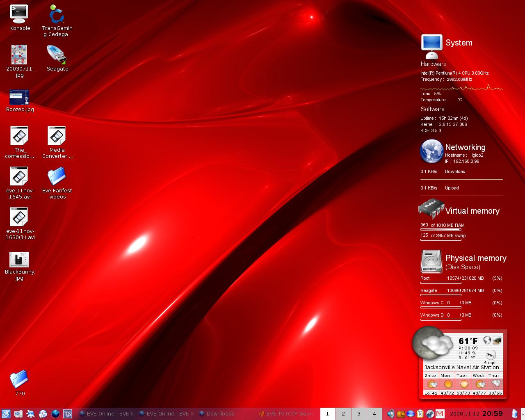Open the KDE K menu
The width and height of the screenshot is (525, 420).
[6, 413]
